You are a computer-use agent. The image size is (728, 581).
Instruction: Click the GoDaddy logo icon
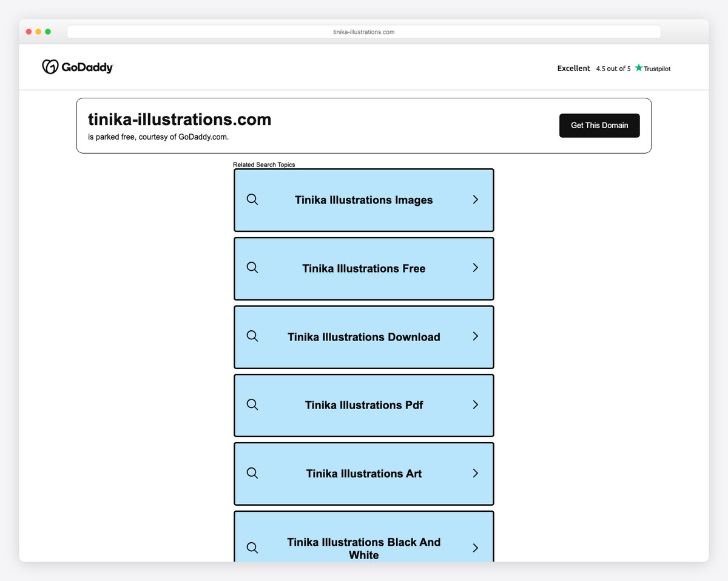click(x=49, y=67)
